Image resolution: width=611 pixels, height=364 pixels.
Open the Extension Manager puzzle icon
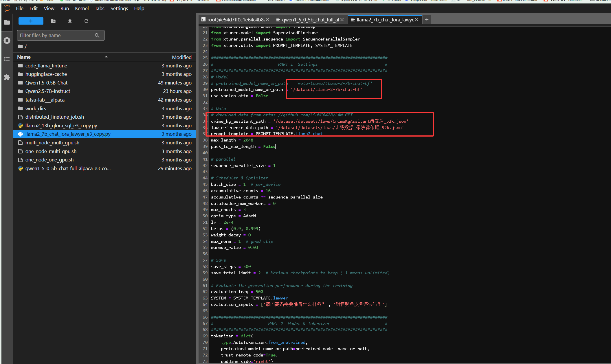point(7,77)
